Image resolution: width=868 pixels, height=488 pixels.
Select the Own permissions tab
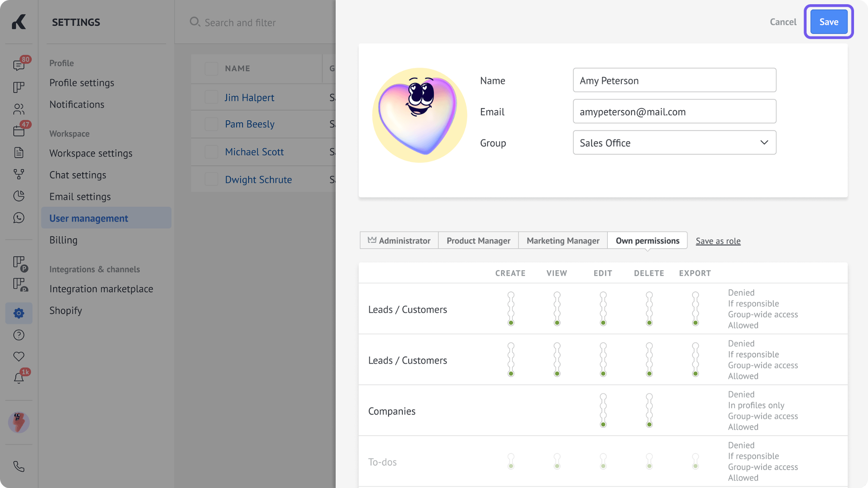click(x=647, y=240)
